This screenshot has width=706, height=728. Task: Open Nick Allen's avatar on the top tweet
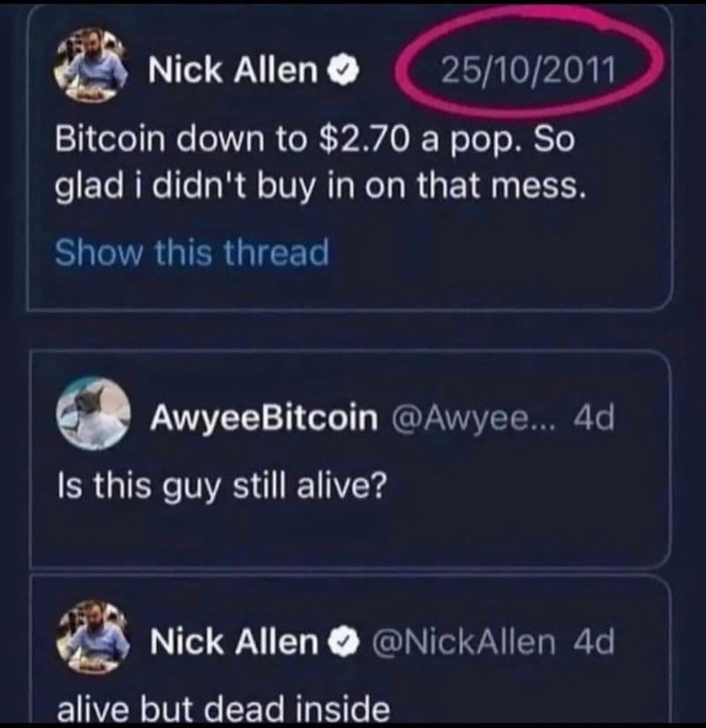click(92, 65)
